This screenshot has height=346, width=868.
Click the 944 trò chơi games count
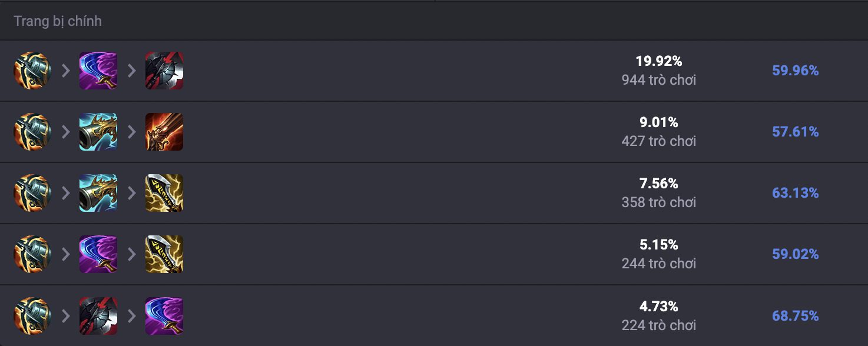(x=659, y=80)
